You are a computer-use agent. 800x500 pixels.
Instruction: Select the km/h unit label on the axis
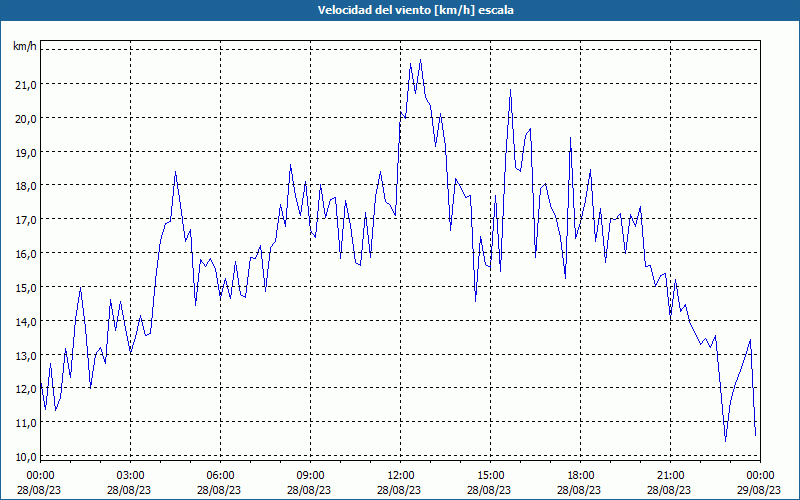(25, 47)
